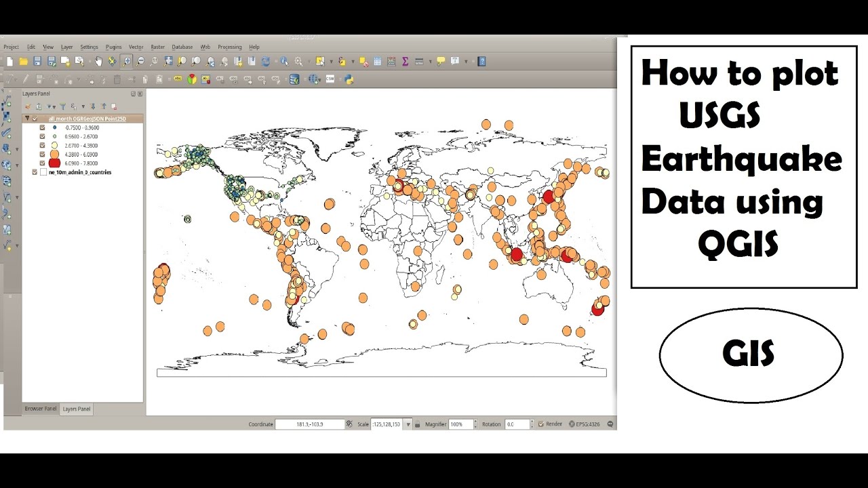868x488 pixels.
Task: Toggle the Render checkbox in status bar
Action: [x=541, y=424]
